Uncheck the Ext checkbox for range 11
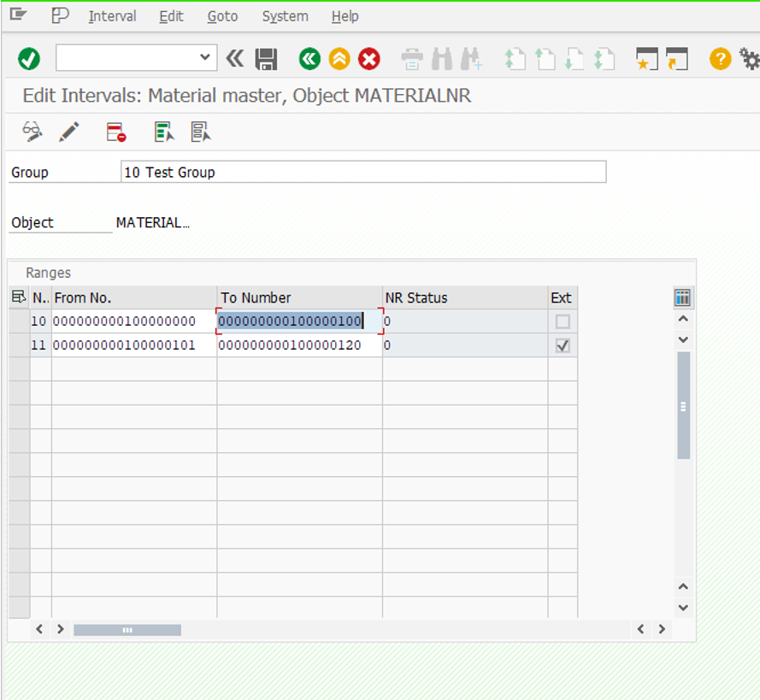760x700 pixels. (563, 346)
